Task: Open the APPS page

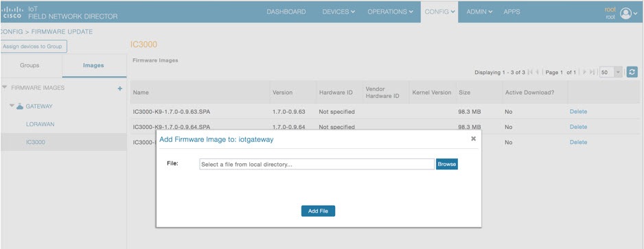Action: tap(511, 12)
